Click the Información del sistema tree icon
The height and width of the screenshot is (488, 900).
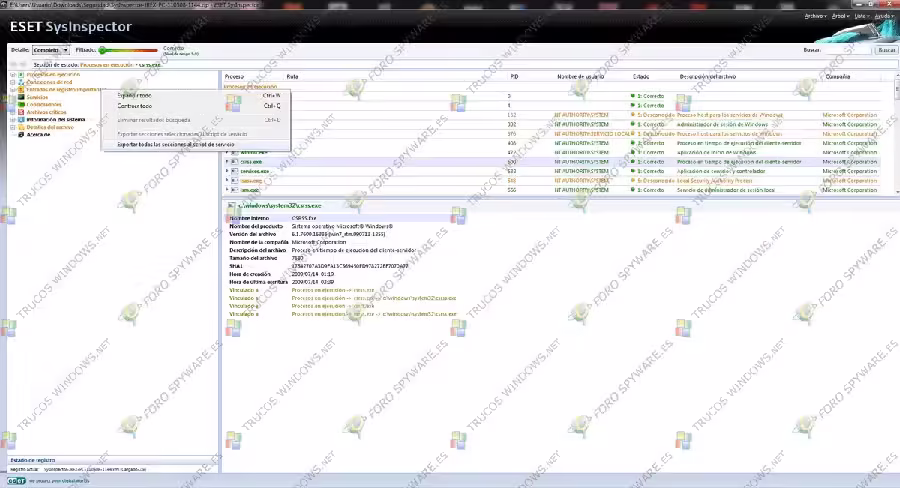(21, 119)
